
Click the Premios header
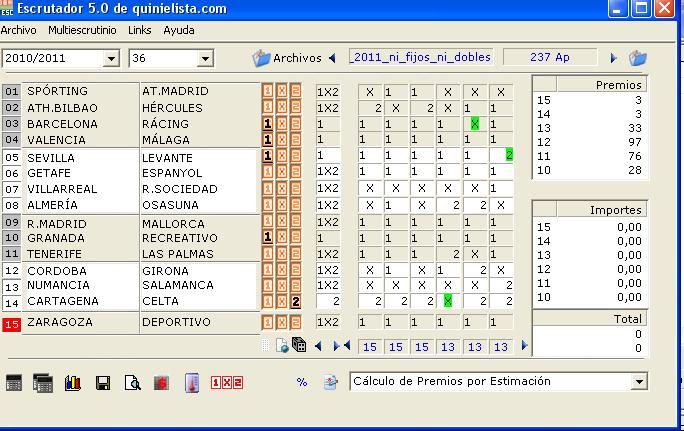pos(602,85)
